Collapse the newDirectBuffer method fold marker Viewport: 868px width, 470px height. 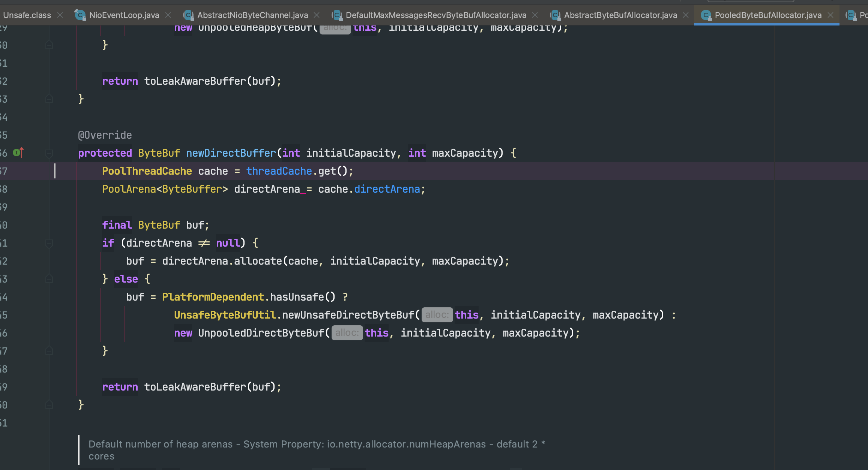(49, 153)
